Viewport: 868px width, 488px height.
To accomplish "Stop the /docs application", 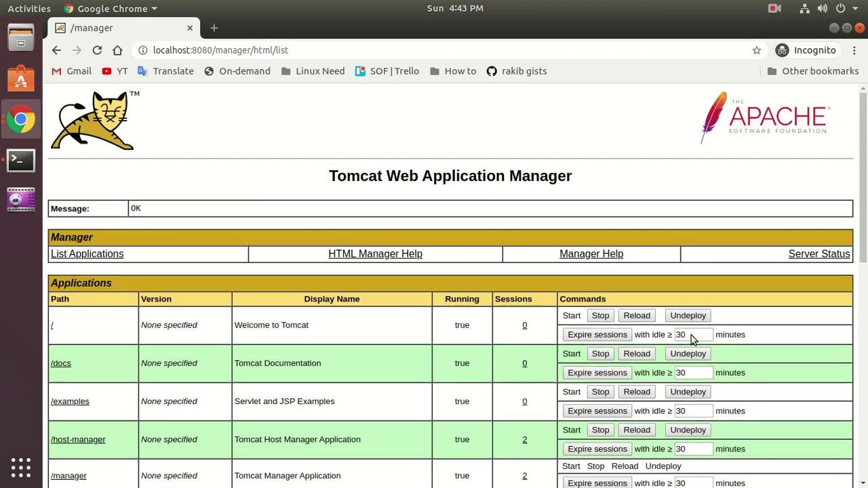I will click(x=600, y=354).
